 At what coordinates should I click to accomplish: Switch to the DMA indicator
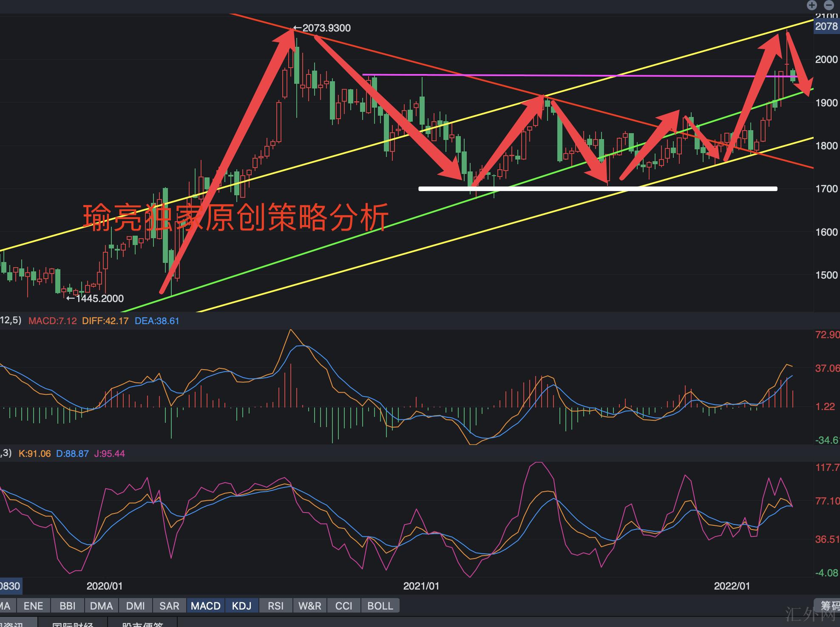pyautogui.click(x=101, y=606)
